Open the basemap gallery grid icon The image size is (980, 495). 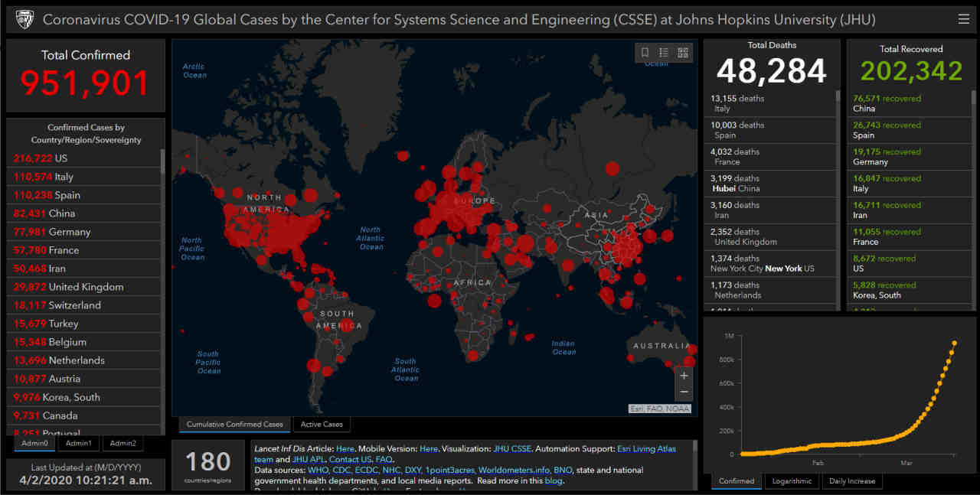tap(683, 53)
